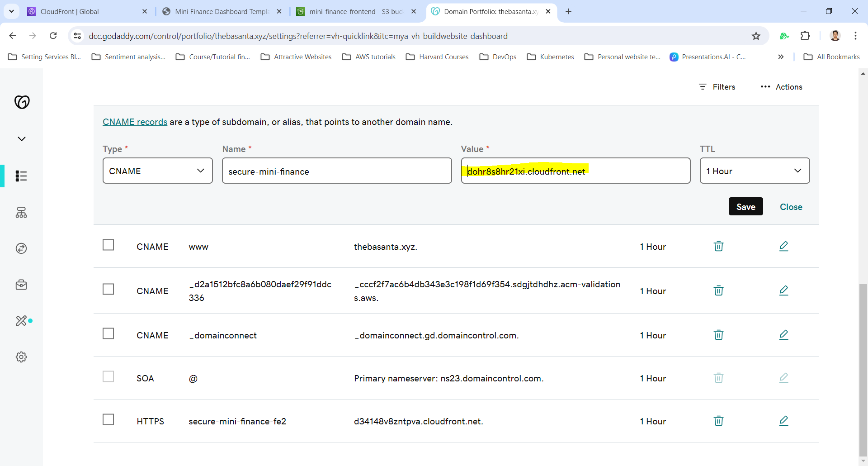The width and height of the screenshot is (868, 466).
Task: Edit the acm-validations CNAME record
Action: pyautogui.click(x=783, y=290)
